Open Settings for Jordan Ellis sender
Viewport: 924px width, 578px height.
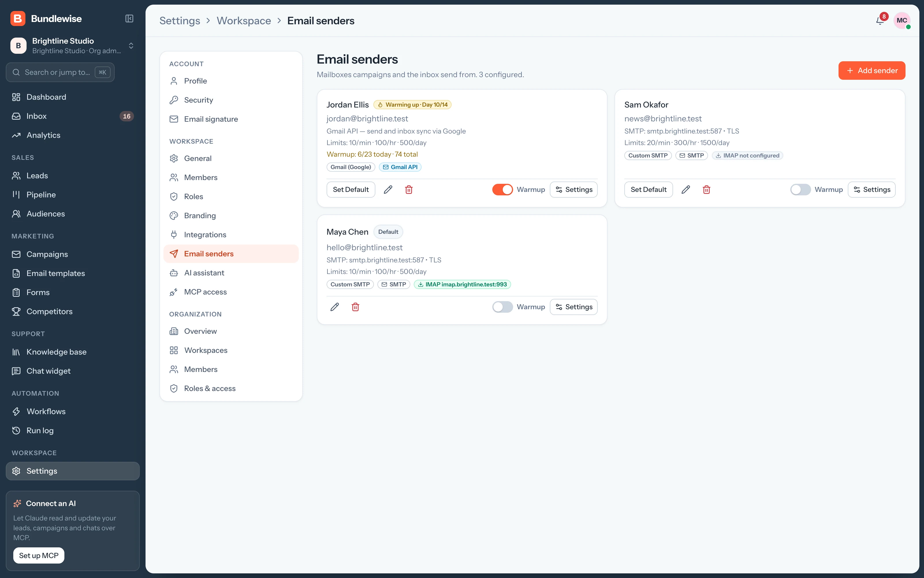573,190
